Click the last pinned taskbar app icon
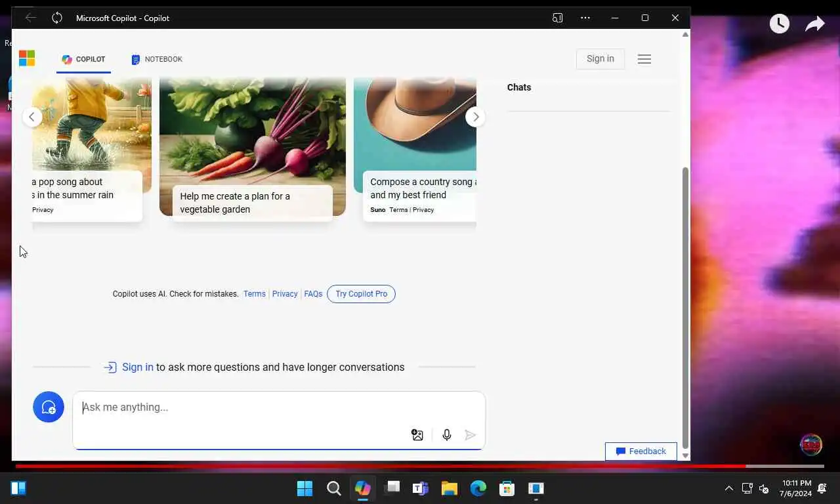This screenshot has width=840, height=504. [x=536, y=488]
